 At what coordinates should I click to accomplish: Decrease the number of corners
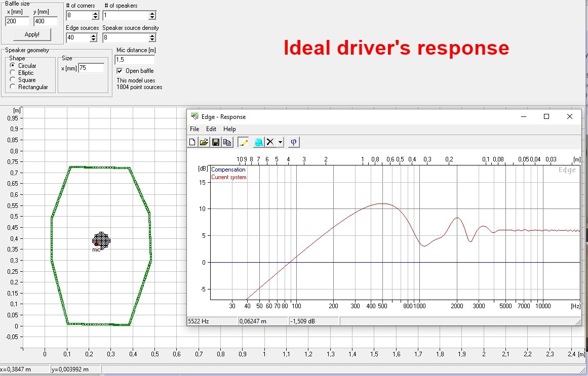point(95,17)
